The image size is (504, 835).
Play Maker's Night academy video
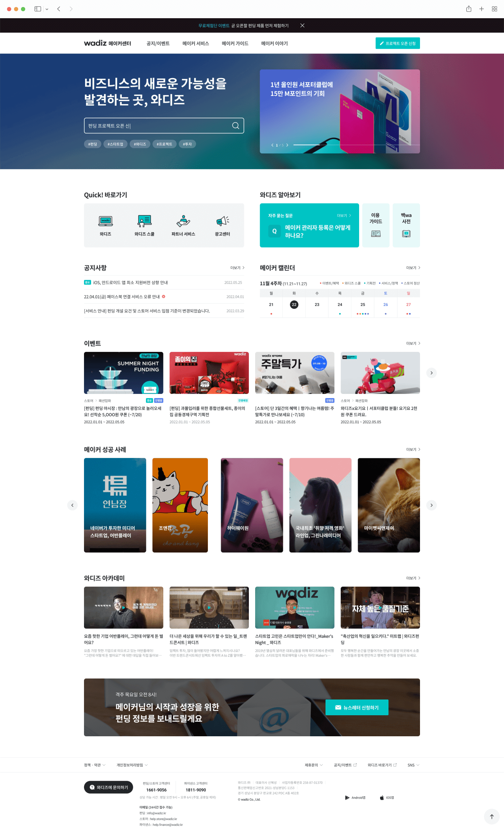point(295,607)
